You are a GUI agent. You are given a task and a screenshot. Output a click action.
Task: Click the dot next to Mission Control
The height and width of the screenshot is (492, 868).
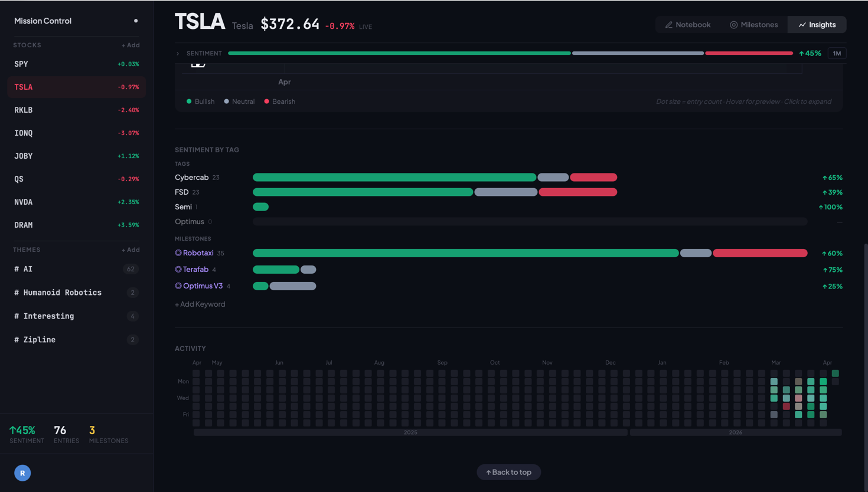pos(136,21)
